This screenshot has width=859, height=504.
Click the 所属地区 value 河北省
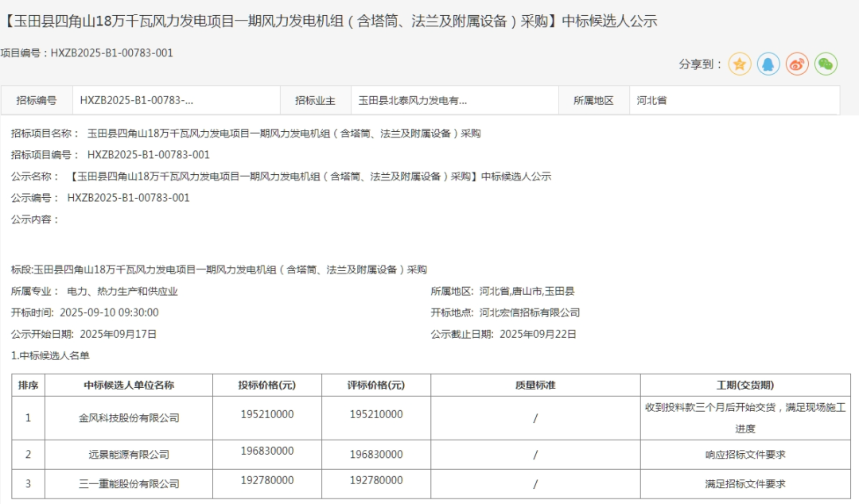[x=652, y=101]
